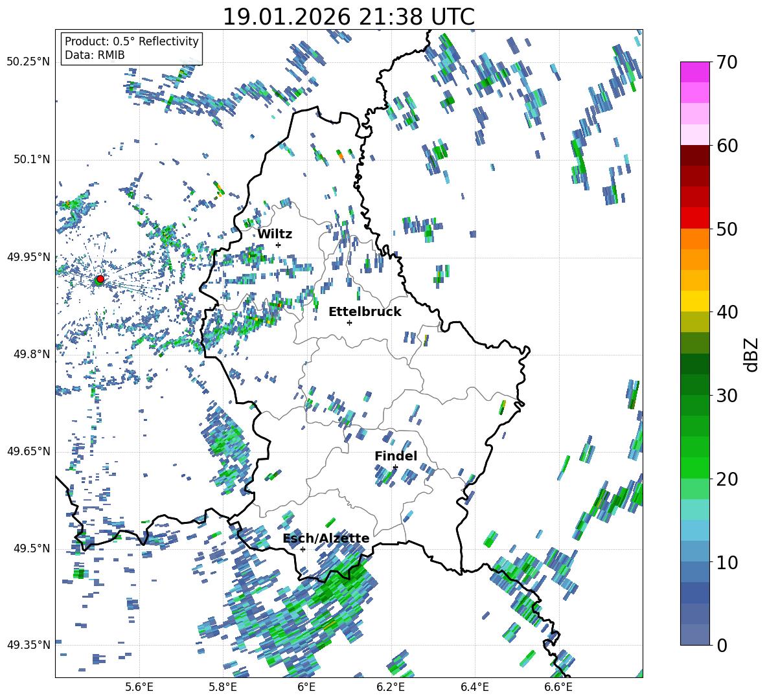Click the 0 value on the colorbar
Image resolution: width=767 pixels, height=700 pixels.
pyautogui.click(x=722, y=646)
